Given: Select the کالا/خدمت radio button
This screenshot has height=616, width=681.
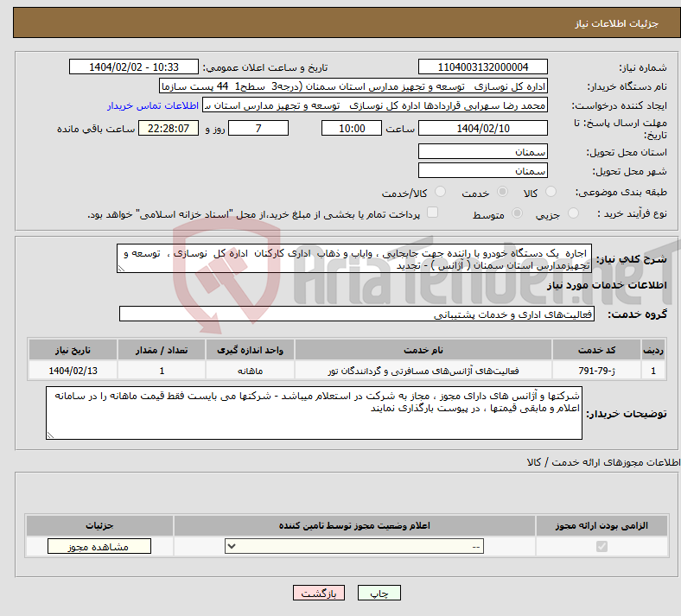Looking at the screenshot, I should (x=441, y=192).
